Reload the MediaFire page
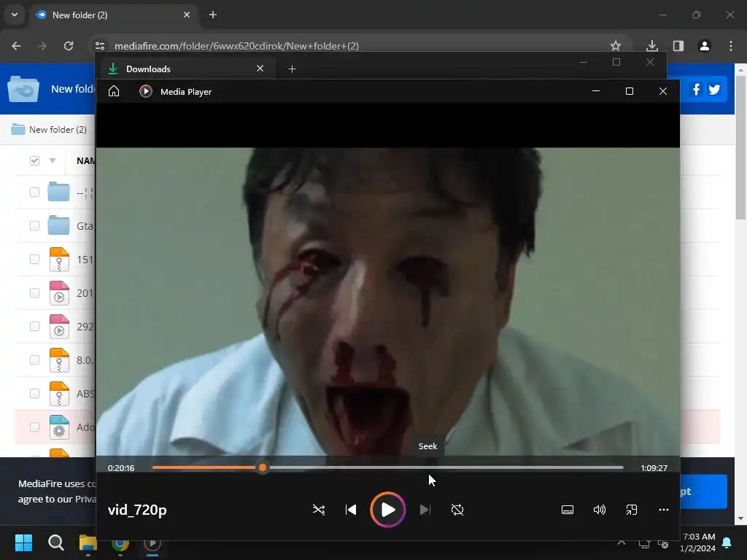The width and height of the screenshot is (747, 560). pyautogui.click(x=69, y=46)
